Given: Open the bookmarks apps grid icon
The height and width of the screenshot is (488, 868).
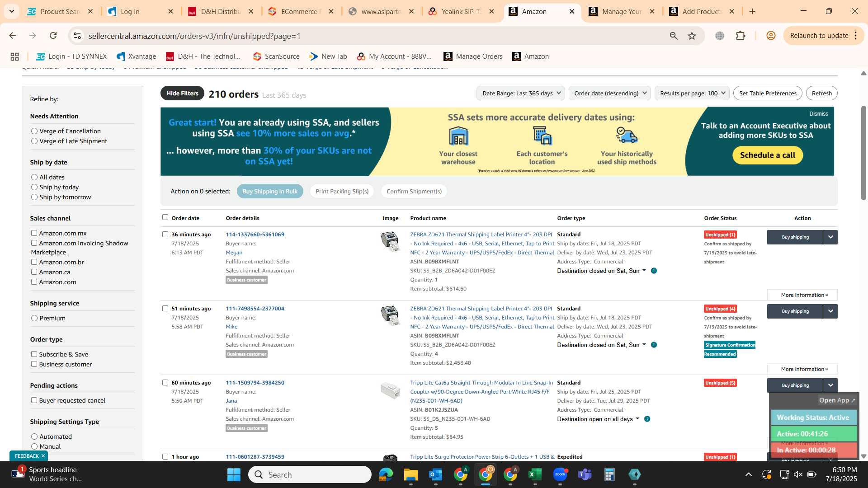Looking at the screenshot, I should tap(14, 56).
